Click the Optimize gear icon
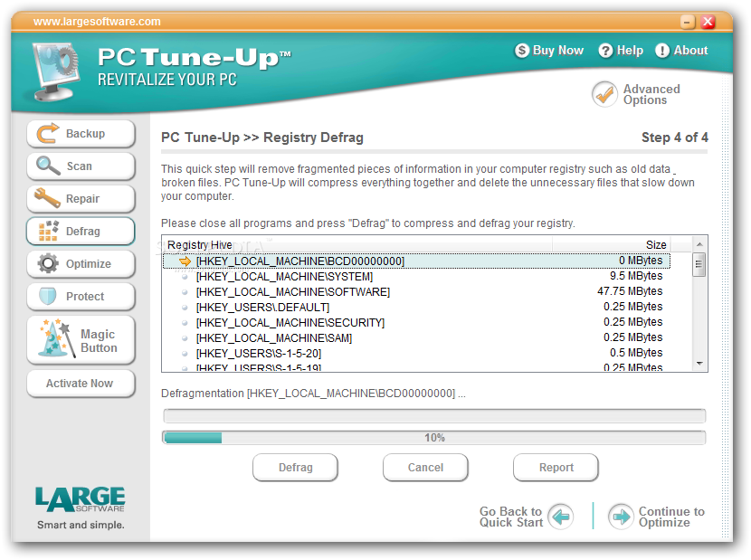The height and width of the screenshot is (560, 751). coord(48,263)
